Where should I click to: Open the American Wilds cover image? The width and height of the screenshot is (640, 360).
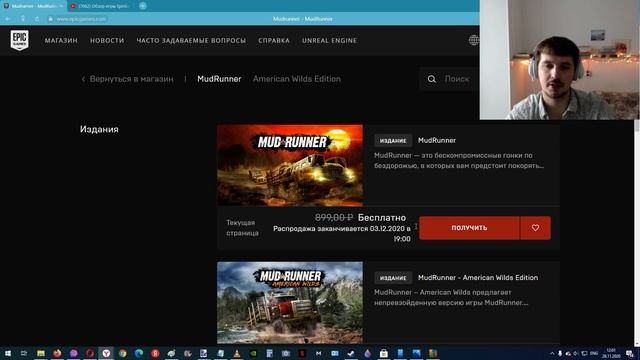[x=290, y=302]
